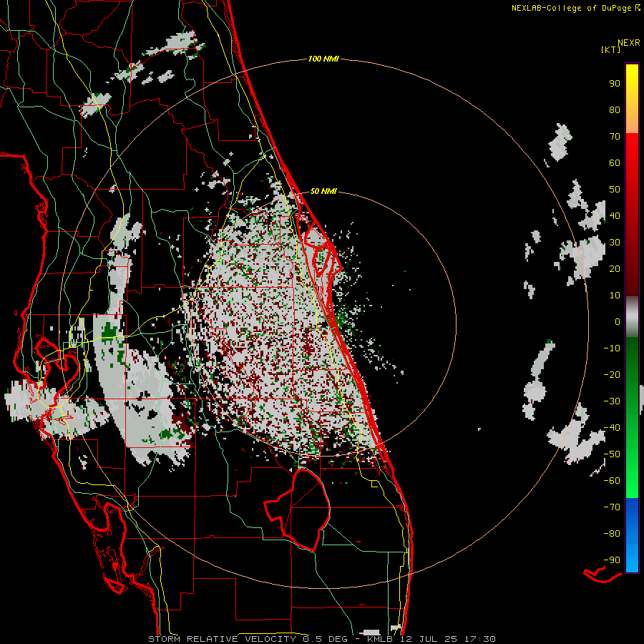Click the 0 value on velocity scale
The image size is (644, 644).
tap(618, 321)
